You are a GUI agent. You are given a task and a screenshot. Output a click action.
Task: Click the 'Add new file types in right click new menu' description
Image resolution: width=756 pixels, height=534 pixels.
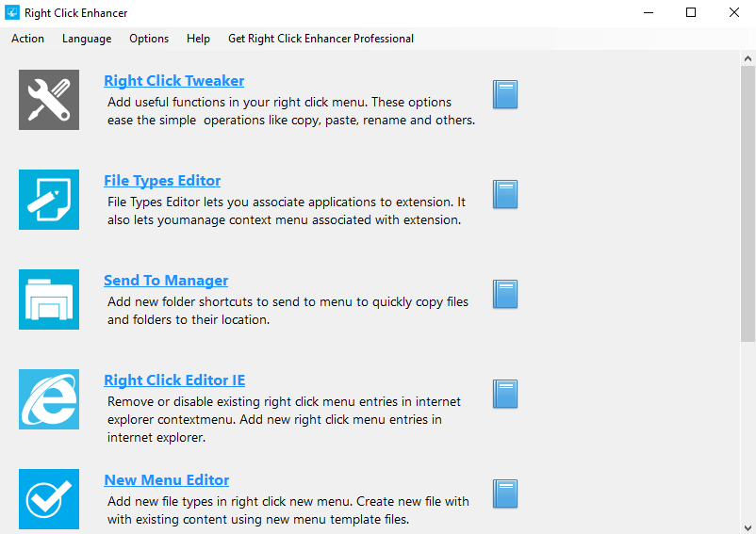288,510
